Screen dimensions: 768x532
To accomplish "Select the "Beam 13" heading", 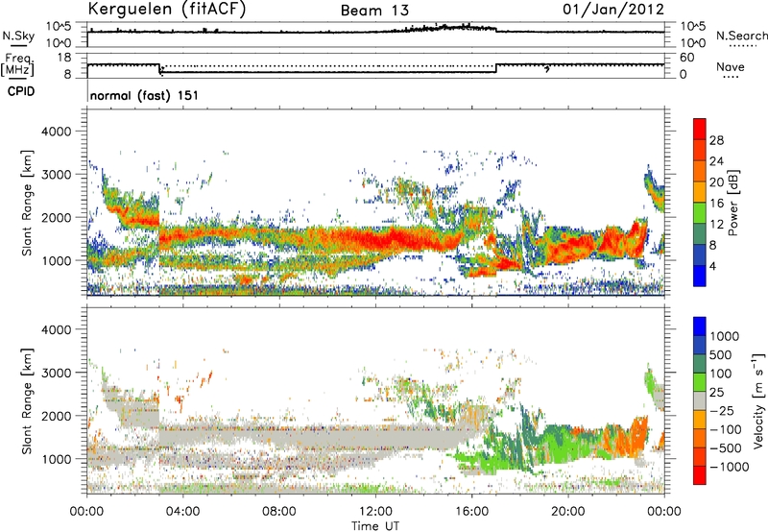I will click(374, 11).
